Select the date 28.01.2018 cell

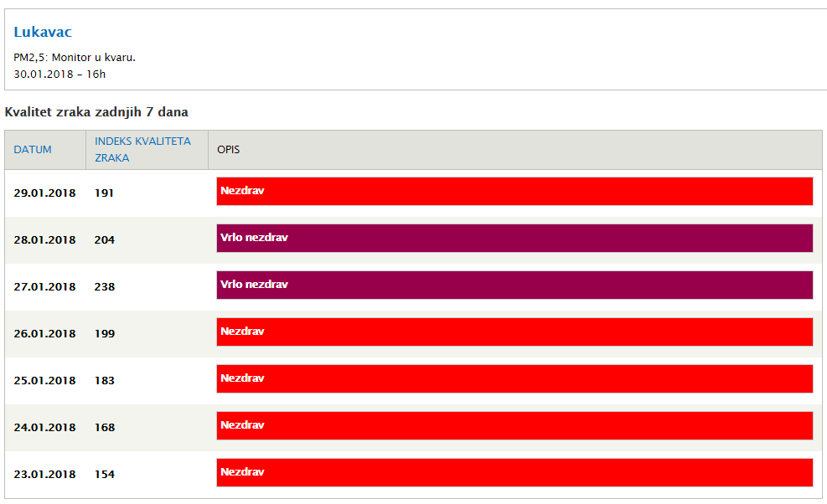click(44, 239)
